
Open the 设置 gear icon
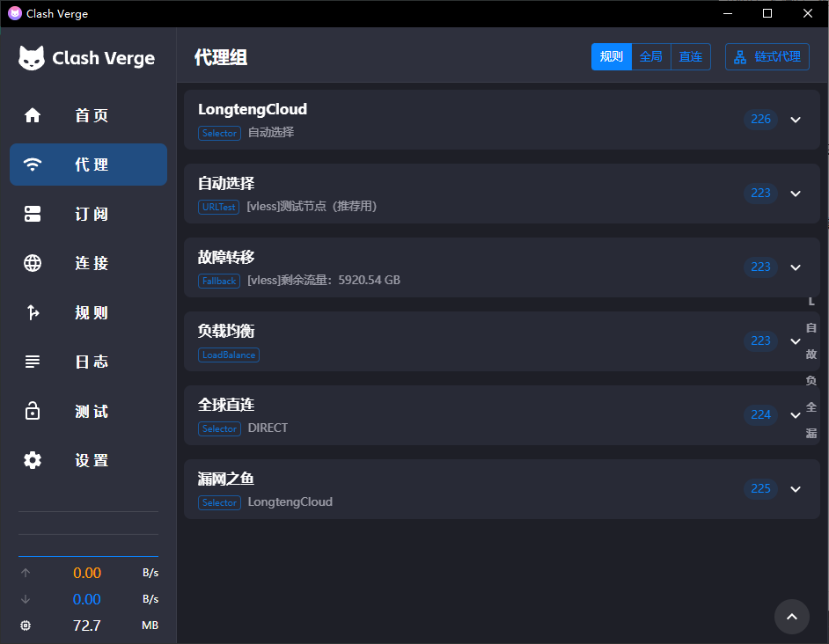click(x=33, y=460)
